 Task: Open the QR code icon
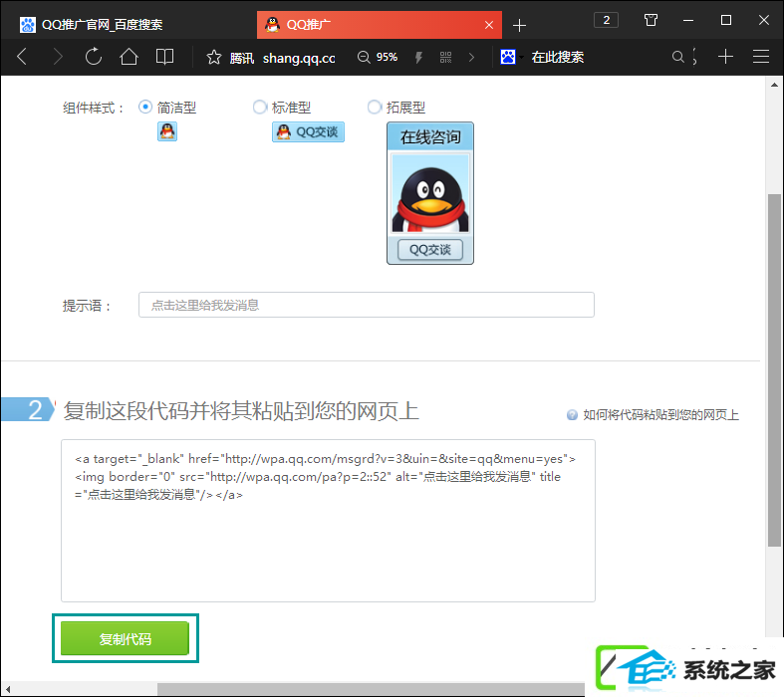click(x=445, y=58)
